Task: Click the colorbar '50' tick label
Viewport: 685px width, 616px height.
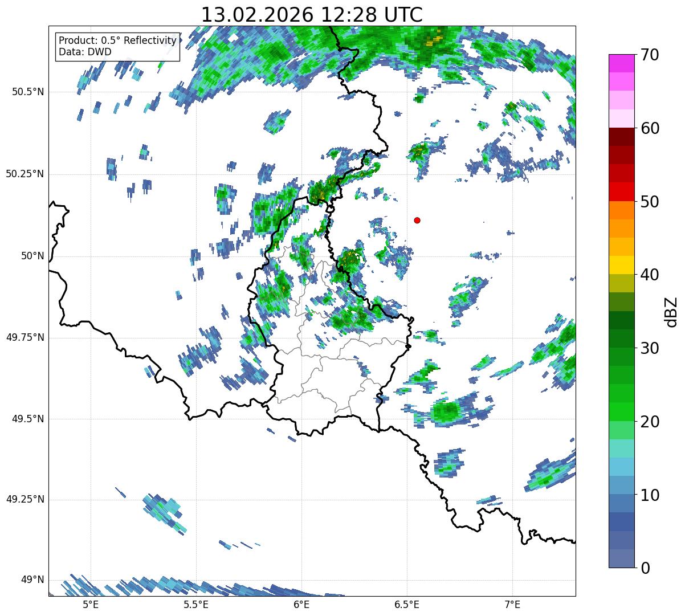Action: [650, 202]
